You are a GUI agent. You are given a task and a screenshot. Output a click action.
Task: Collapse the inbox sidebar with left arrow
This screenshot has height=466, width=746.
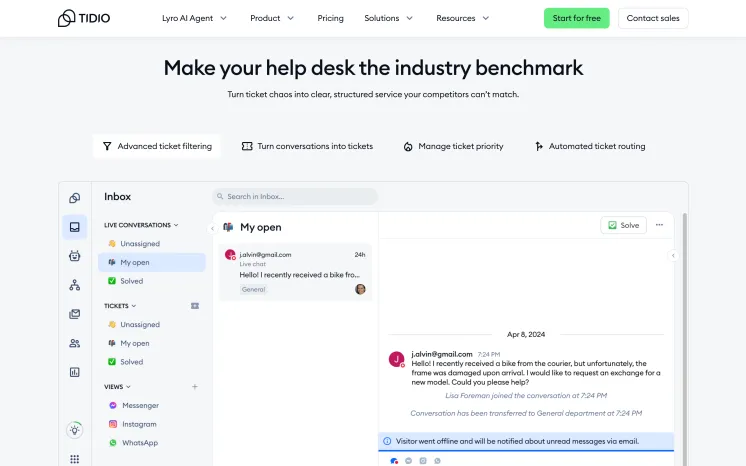click(x=212, y=228)
